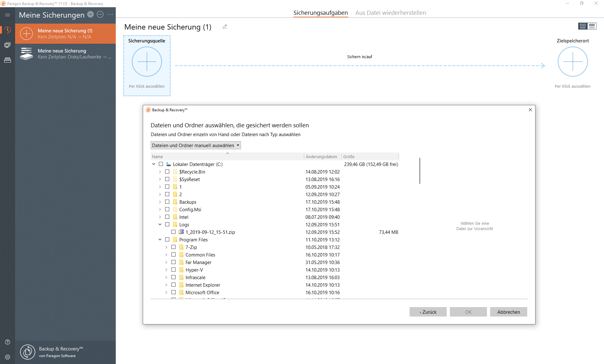Screen dimensions: 604x364
Task: Check the Far Manager checkbox
Action: 174,262
